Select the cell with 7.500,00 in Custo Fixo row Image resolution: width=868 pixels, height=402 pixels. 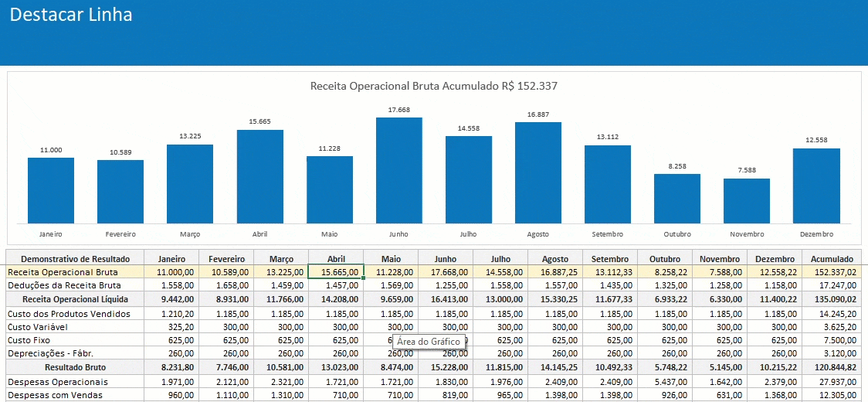coord(832,340)
